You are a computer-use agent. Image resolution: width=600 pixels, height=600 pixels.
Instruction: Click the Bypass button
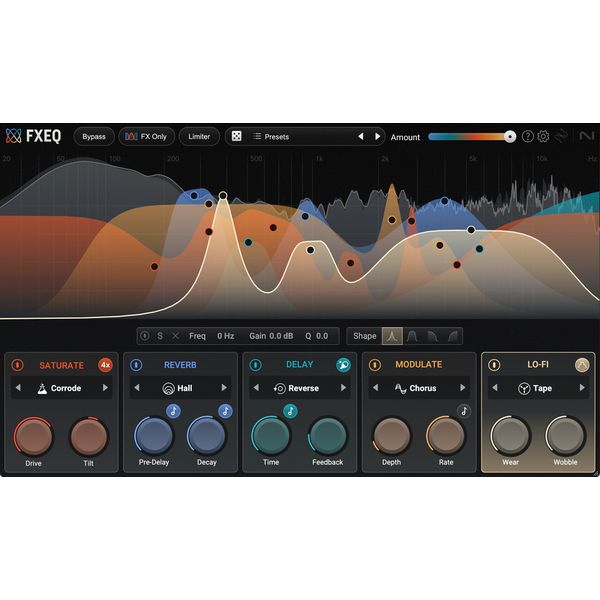[94, 136]
